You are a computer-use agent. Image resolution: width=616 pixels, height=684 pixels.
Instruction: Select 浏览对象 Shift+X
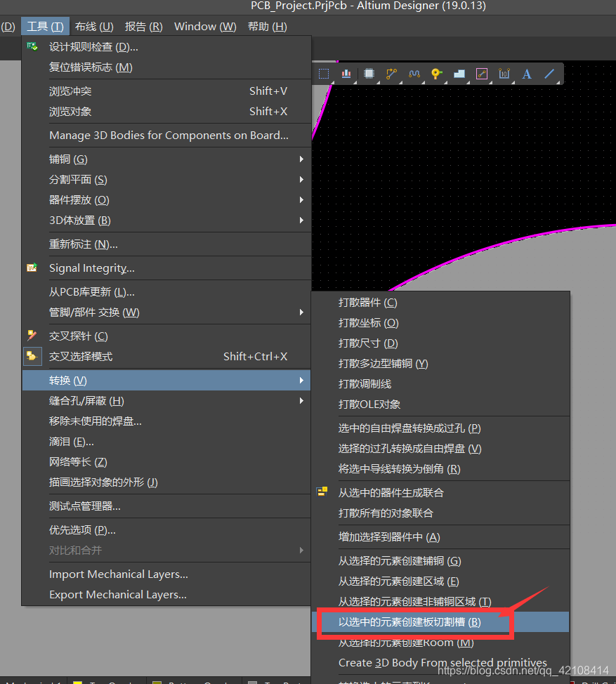[x=166, y=112]
